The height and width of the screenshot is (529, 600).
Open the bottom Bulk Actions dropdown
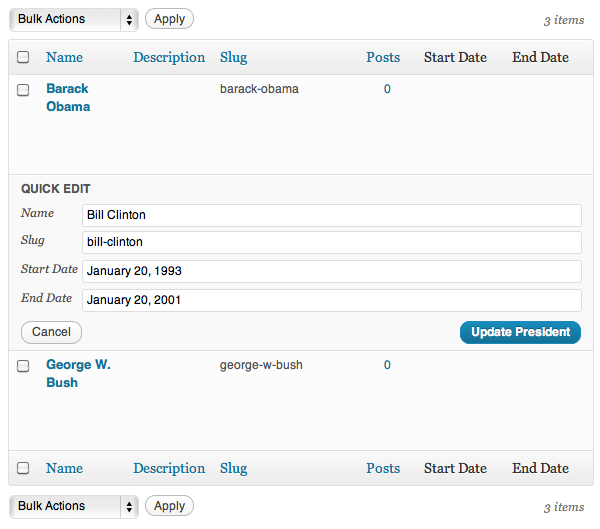[73, 506]
